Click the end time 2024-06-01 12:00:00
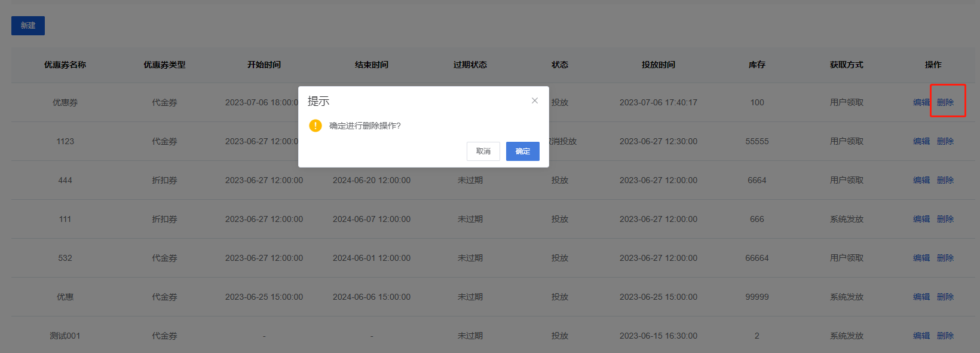This screenshot has height=353, width=980. coord(372,258)
